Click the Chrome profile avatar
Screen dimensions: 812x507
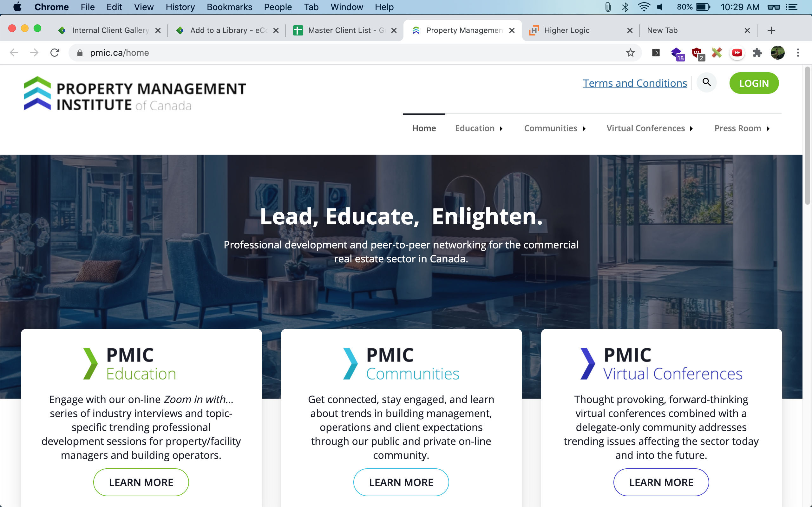coord(777,53)
